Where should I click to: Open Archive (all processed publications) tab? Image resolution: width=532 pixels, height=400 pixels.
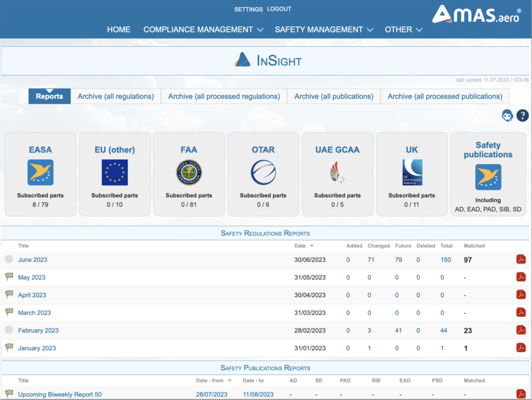click(445, 96)
